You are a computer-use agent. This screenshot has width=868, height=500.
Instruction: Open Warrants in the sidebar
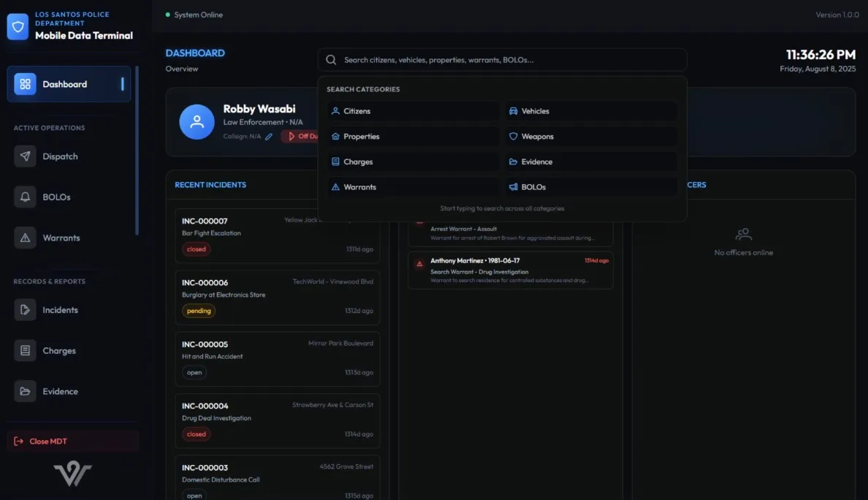pyautogui.click(x=69, y=238)
